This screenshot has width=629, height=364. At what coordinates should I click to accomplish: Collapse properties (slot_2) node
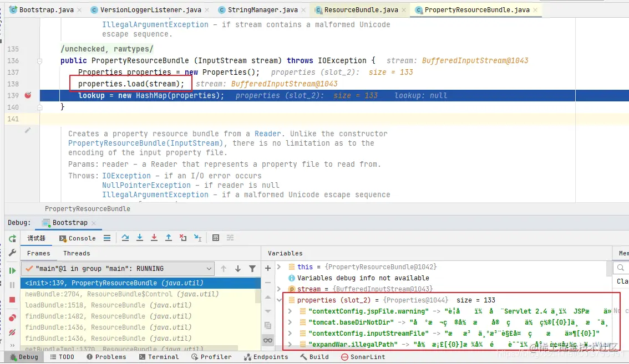pos(279,300)
